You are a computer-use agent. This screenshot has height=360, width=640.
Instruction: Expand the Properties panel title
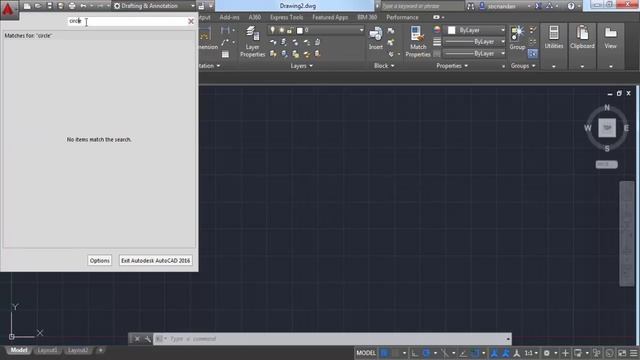pyautogui.click(x=452, y=66)
